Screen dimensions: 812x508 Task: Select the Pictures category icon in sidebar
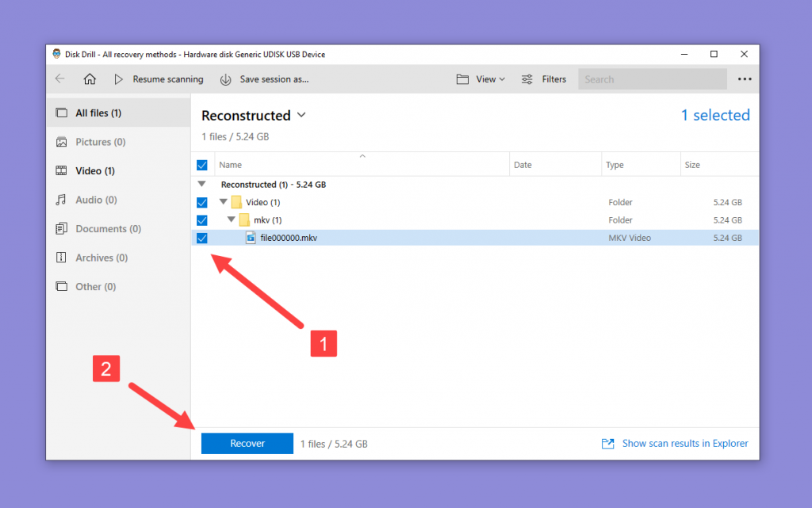coord(60,142)
